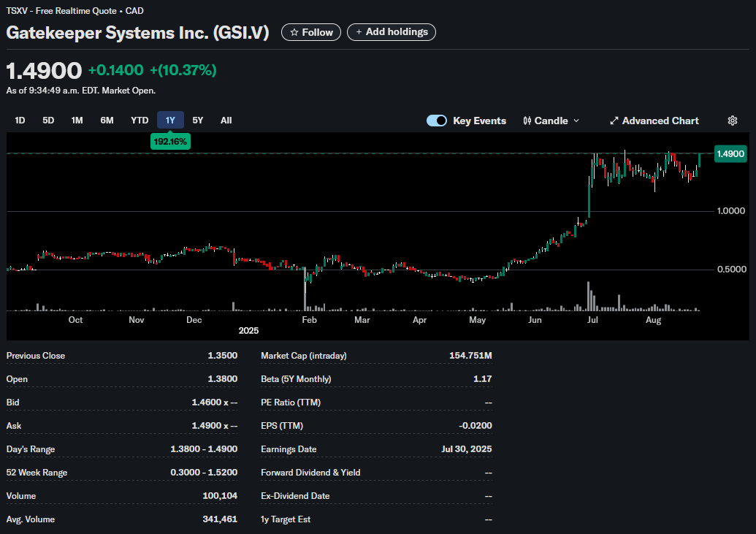
Task: Click the 1.4900 current price label on chart
Action: pos(730,153)
